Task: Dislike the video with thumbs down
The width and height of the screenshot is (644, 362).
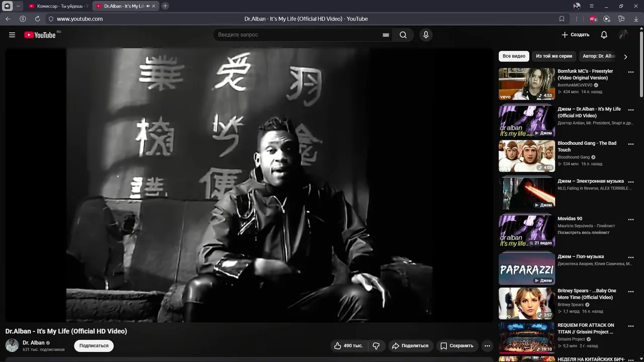Action: (376, 346)
